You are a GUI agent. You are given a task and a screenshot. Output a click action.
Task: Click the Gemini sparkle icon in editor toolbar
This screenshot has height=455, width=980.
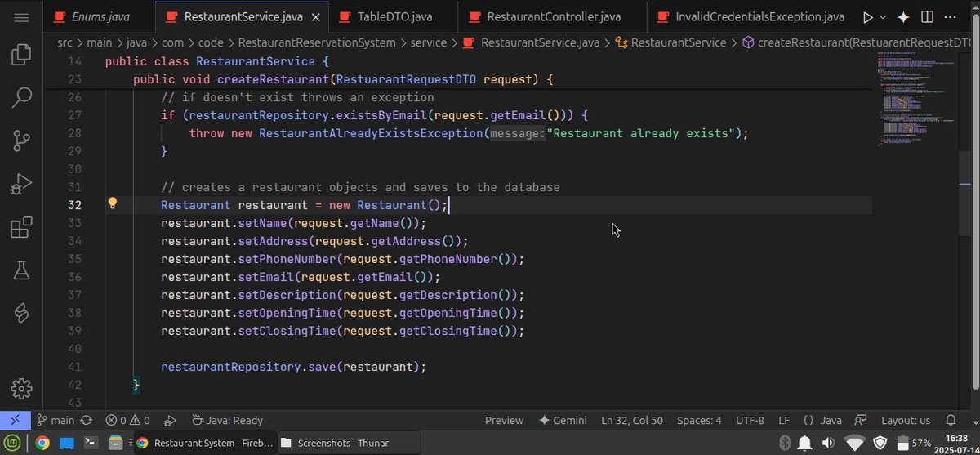pos(903,16)
